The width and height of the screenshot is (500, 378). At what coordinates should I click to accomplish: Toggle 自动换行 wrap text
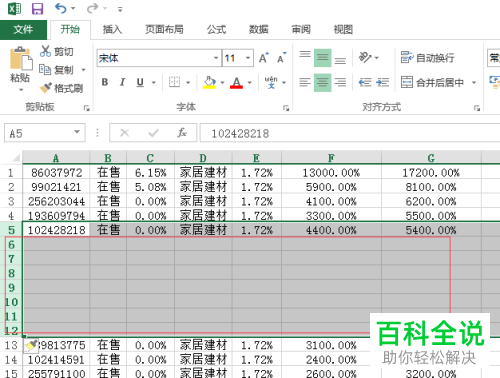[428, 58]
